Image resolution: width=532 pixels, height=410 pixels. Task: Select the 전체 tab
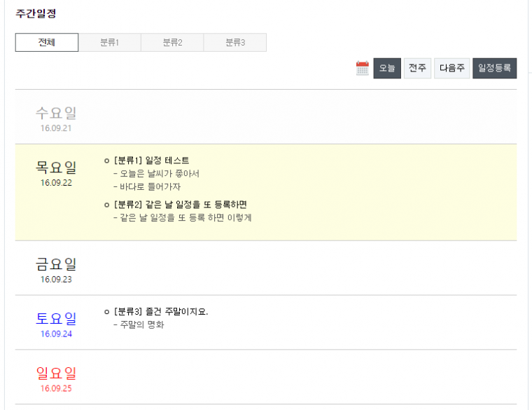pyautogui.click(x=47, y=42)
